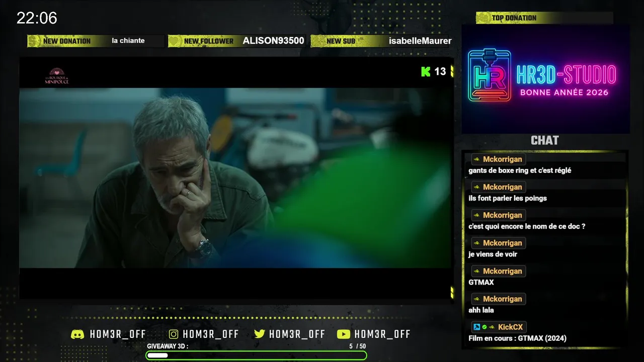Click the CHAT heading

(x=545, y=140)
